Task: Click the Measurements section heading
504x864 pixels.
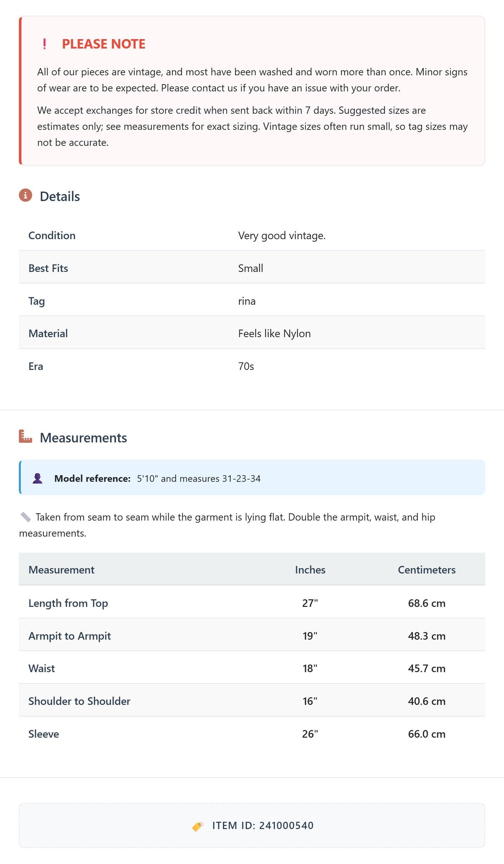Action: click(83, 438)
